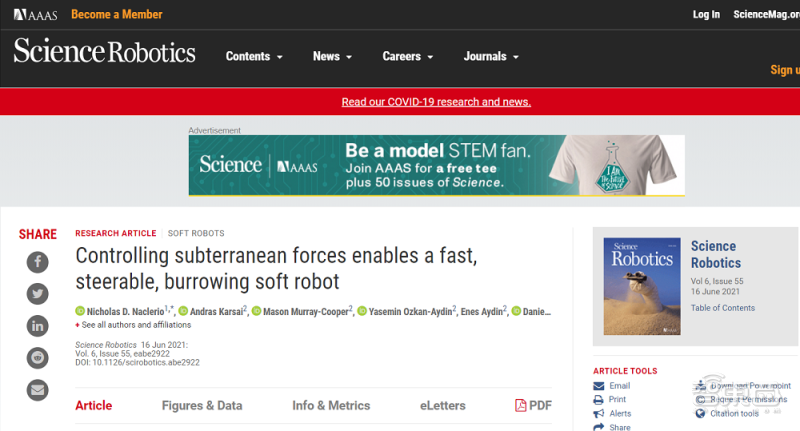Click ORCID icon next to Yasemin Ozkan-Aydin
Viewport: 800px width, 431px height.
coord(362,311)
